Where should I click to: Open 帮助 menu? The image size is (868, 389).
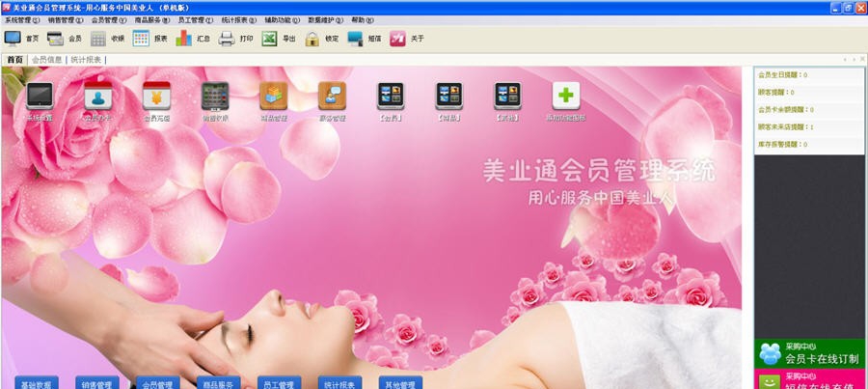pyautogui.click(x=362, y=20)
